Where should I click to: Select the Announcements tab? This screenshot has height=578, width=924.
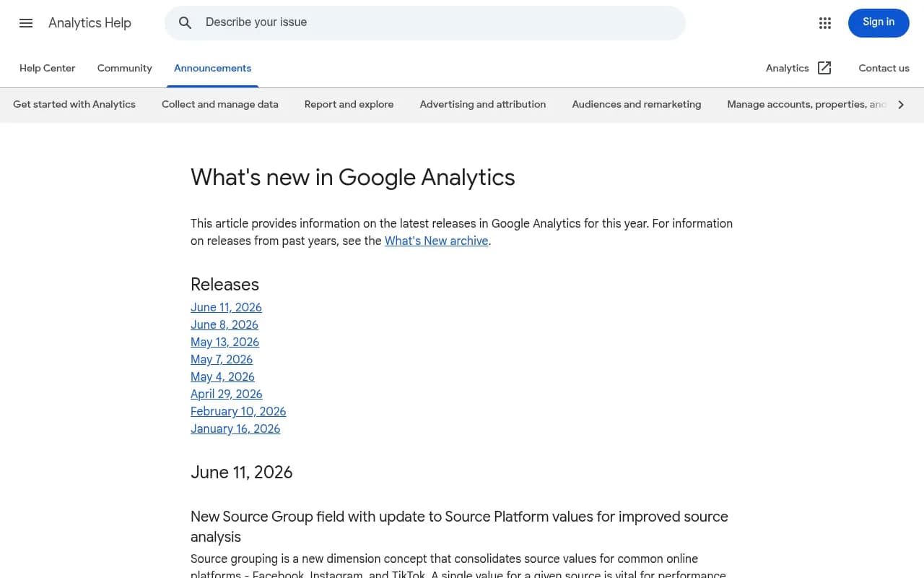(x=212, y=68)
